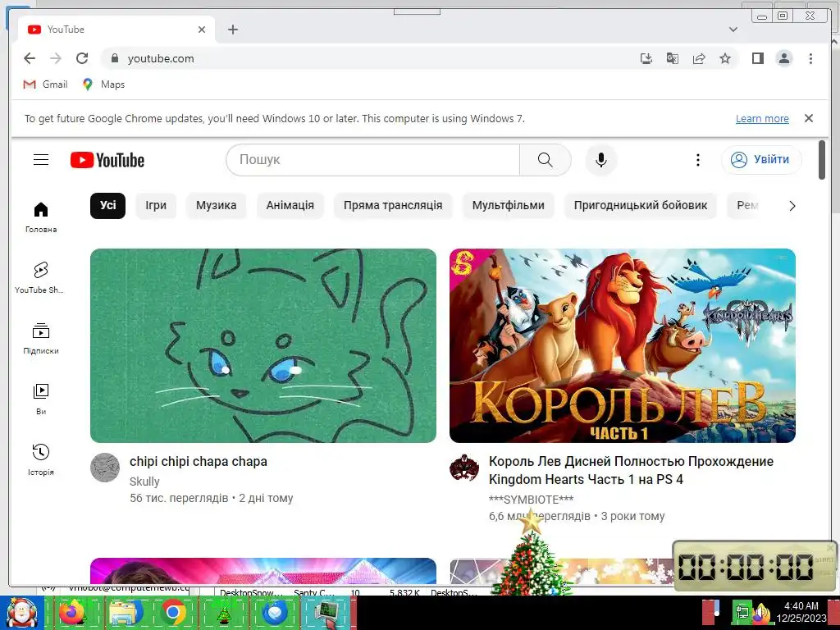
Task: Select the Усі chip
Action: (x=107, y=206)
